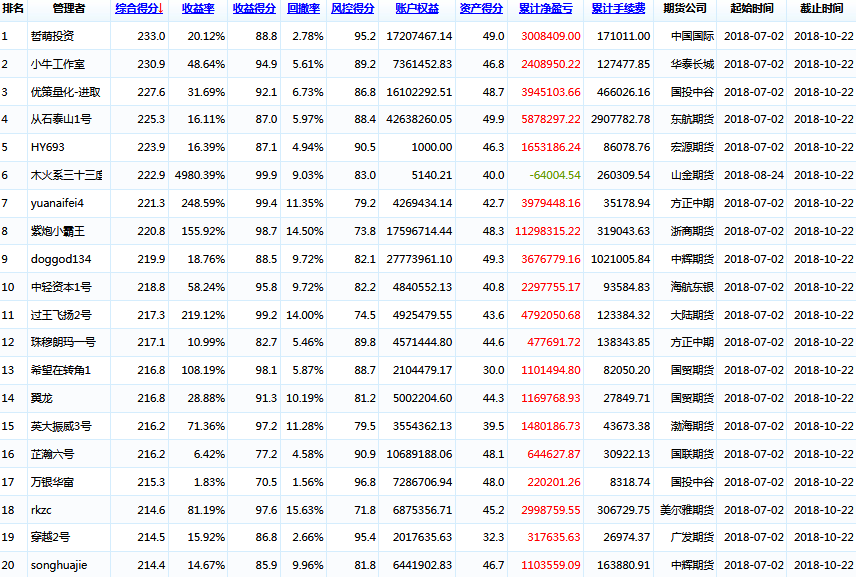The height and width of the screenshot is (577, 856).
Task: Sort by 综合得分 column header
Action: click(139, 9)
